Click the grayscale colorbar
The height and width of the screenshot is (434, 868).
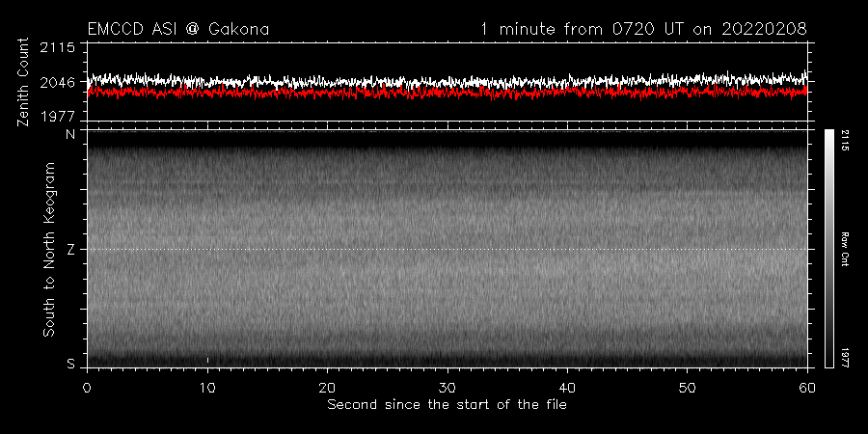click(x=828, y=249)
